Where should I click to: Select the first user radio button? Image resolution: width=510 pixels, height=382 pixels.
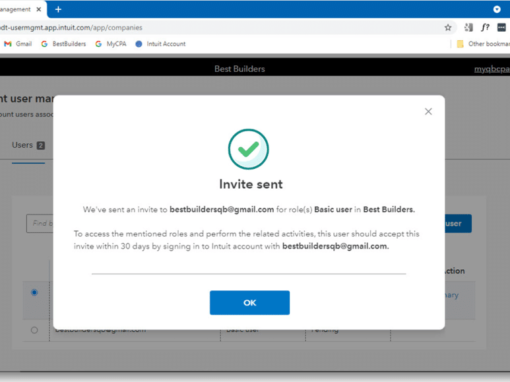click(x=34, y=293)
